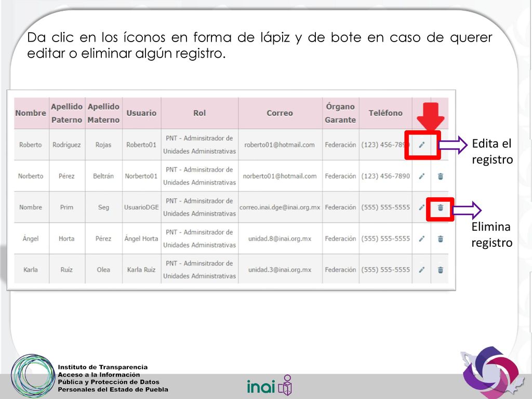Click the surname cell "Ruíz"

pyautogui.click(x=66, y=270)
